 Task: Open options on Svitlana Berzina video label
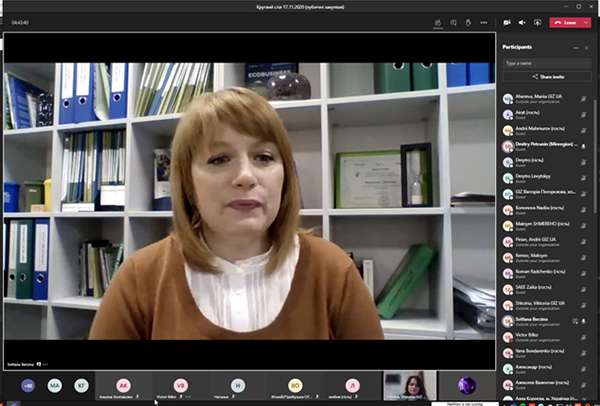tap(46, 364)
